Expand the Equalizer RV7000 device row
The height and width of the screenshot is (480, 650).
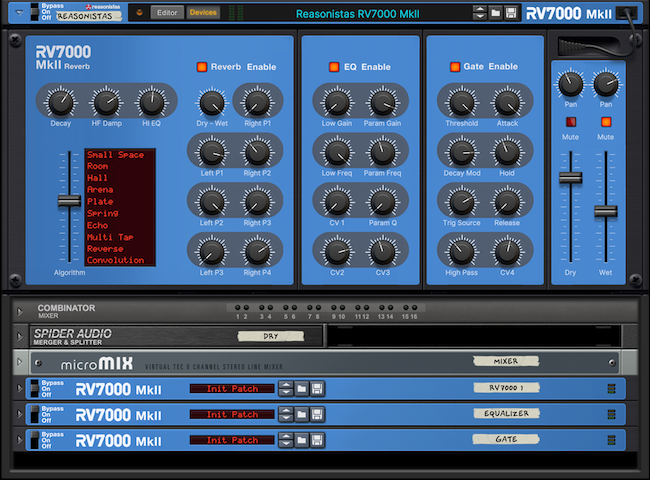point(19,414)
